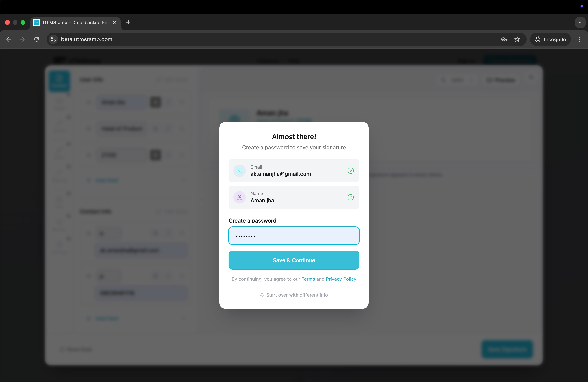The height and width of the screenshot is (382, 588).
Task: Click the password input field
Action: pyautogui.click(x=294, y=236)
